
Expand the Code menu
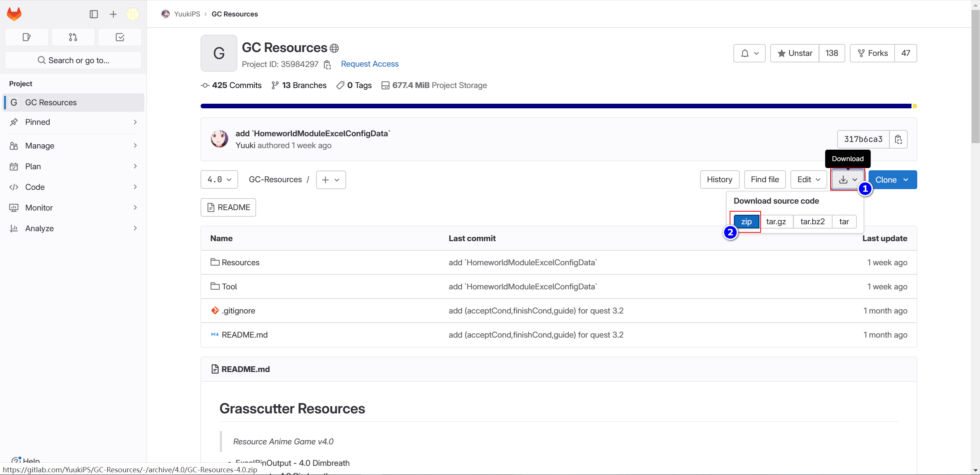pos(73,187)
